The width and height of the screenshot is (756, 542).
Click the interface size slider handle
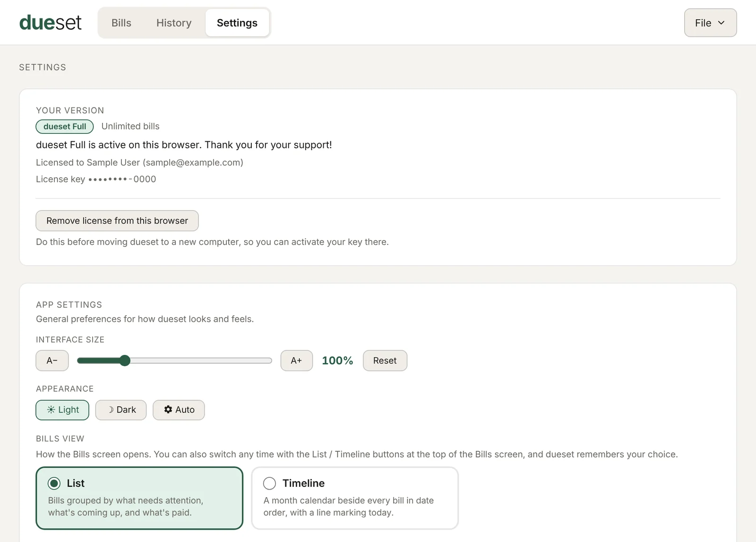pyautogui.click(x=125, y=361)
